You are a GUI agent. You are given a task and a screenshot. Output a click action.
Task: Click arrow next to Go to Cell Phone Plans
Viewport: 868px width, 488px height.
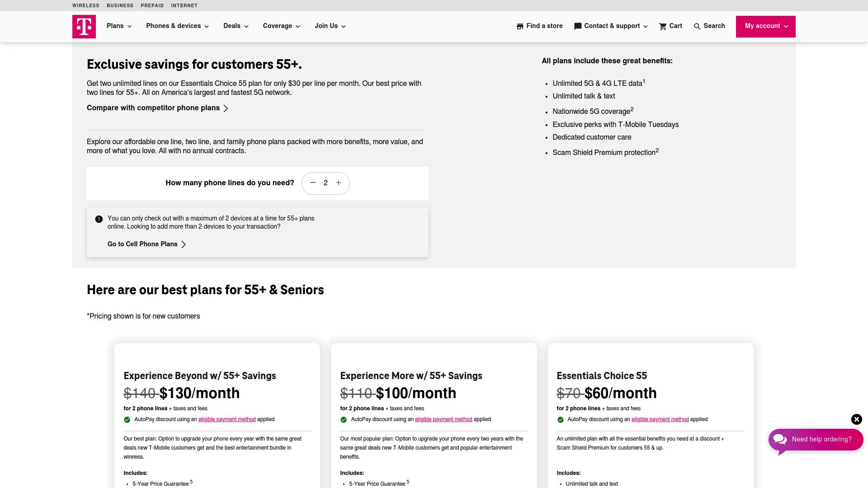pos(184,244)
